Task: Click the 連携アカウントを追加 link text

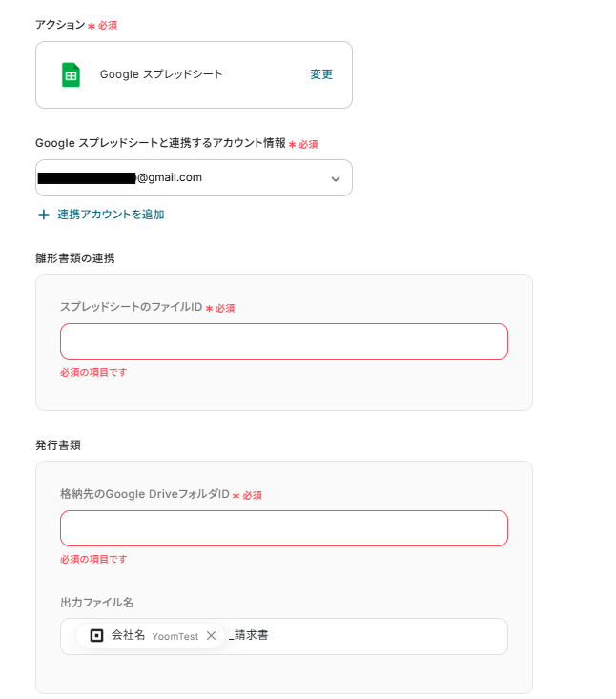Action: (x=111, y=215)
